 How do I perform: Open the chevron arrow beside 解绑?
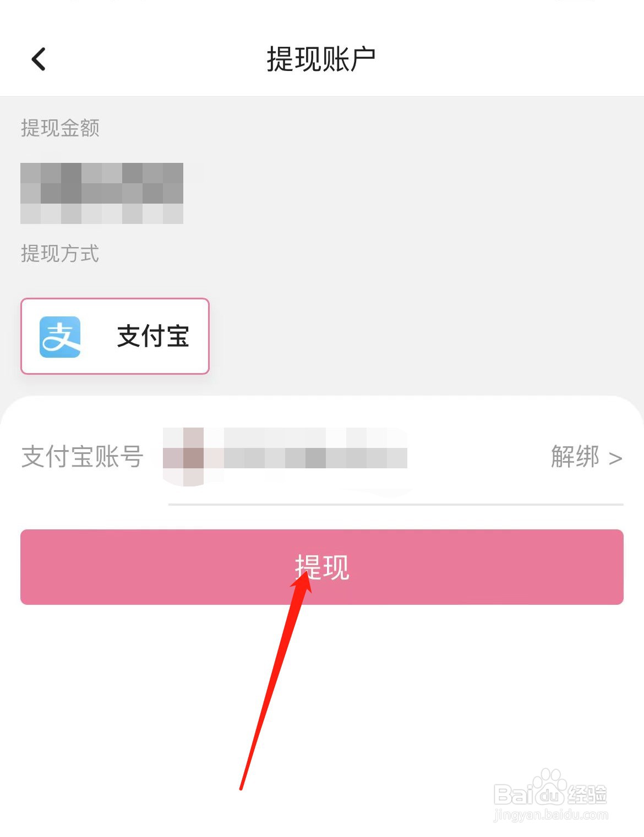tap(615, 458)
